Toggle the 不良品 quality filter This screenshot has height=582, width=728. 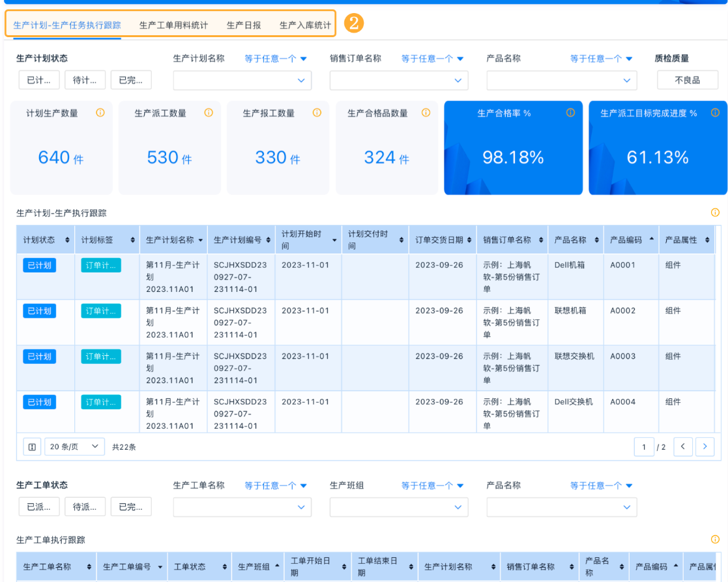pyautogui.click(x=688, y=80)
